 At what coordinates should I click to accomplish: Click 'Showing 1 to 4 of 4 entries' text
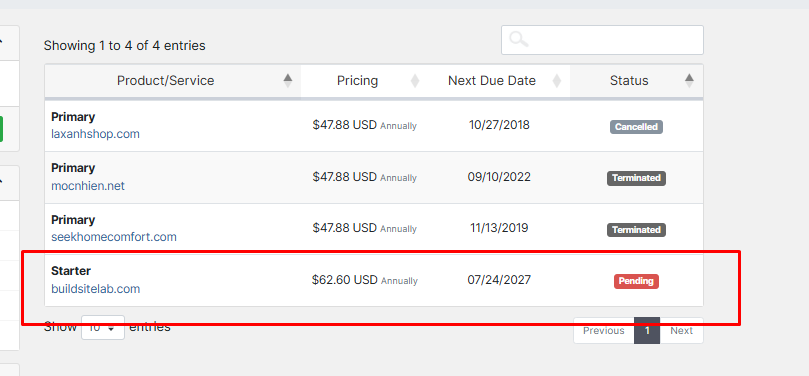[x=124, y=45]
